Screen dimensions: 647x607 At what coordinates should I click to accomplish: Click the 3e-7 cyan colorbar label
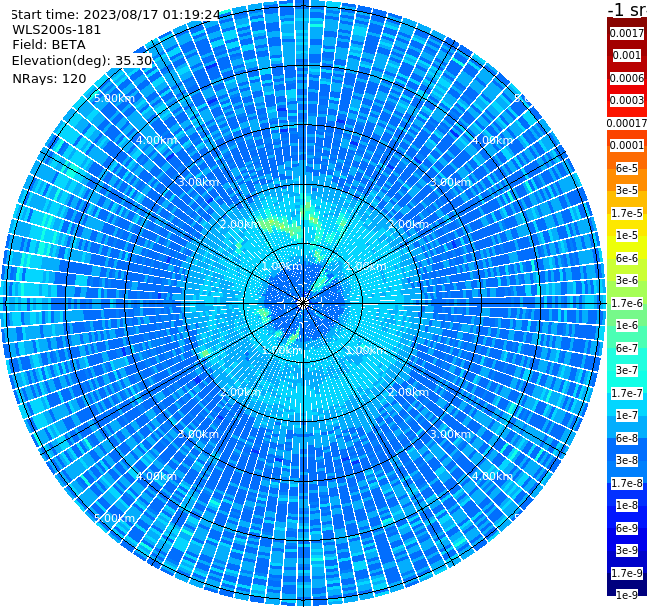626,370
